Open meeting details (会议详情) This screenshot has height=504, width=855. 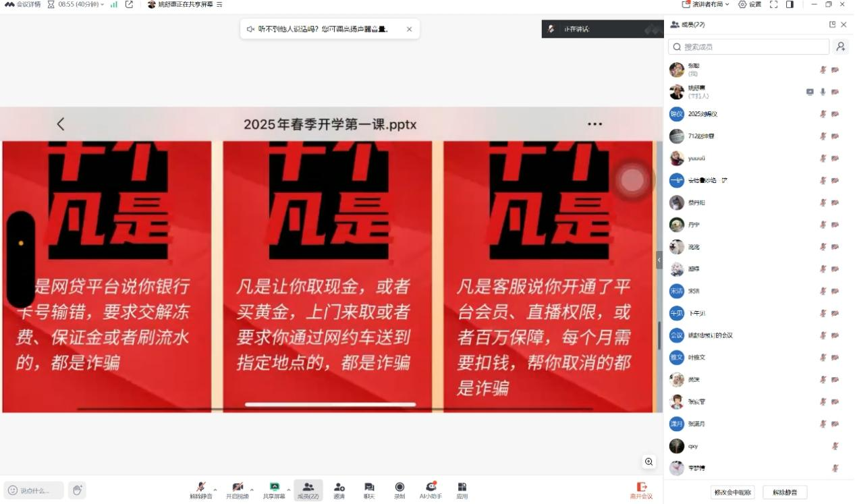click(22, 5)
